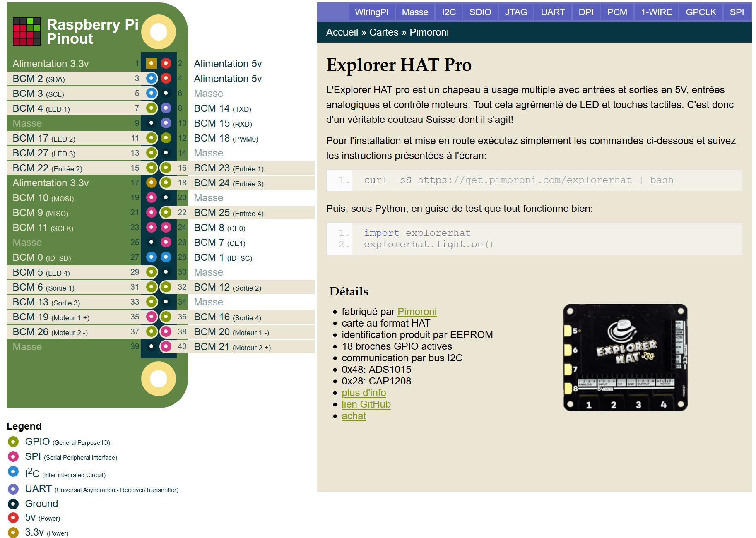Image resolution: width=756 pixels, height=538 pixels.
Task: Click the 3.3v Power legend orange circle
Action: tap(13, 533)
